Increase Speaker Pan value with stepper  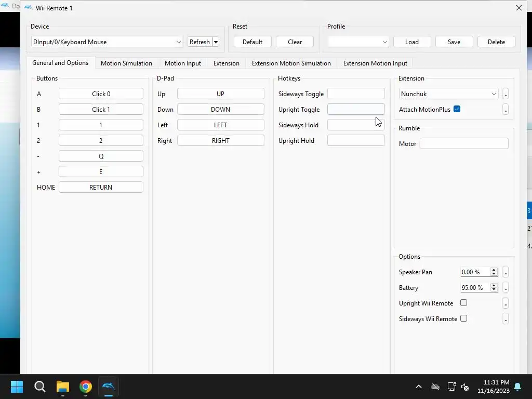tap(494, 270)
